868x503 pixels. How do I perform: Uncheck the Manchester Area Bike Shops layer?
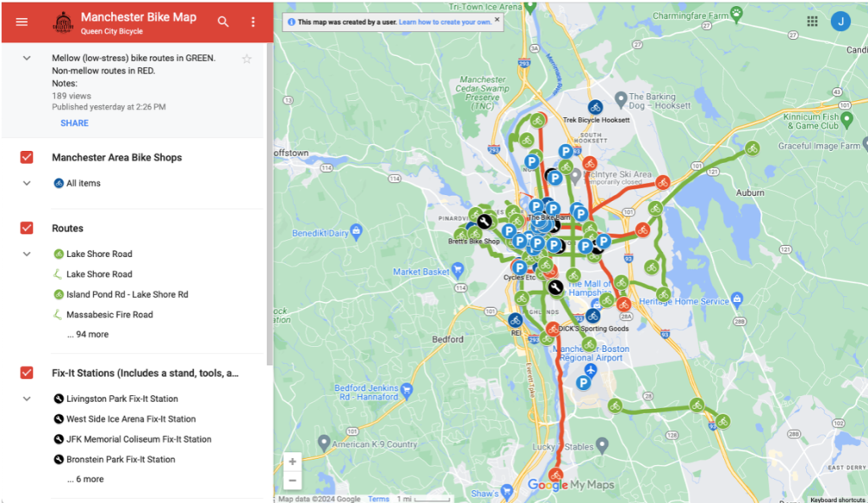click(26, 157)
